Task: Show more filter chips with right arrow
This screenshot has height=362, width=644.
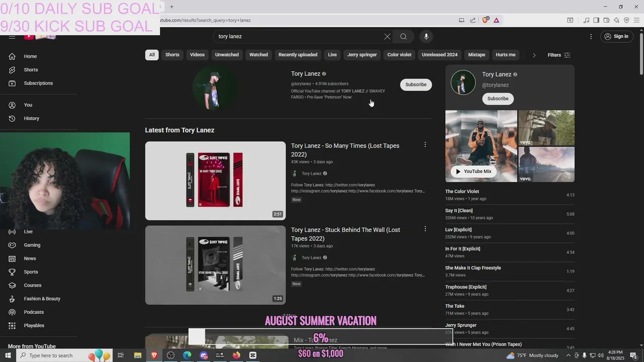Action: pos(534,55)
